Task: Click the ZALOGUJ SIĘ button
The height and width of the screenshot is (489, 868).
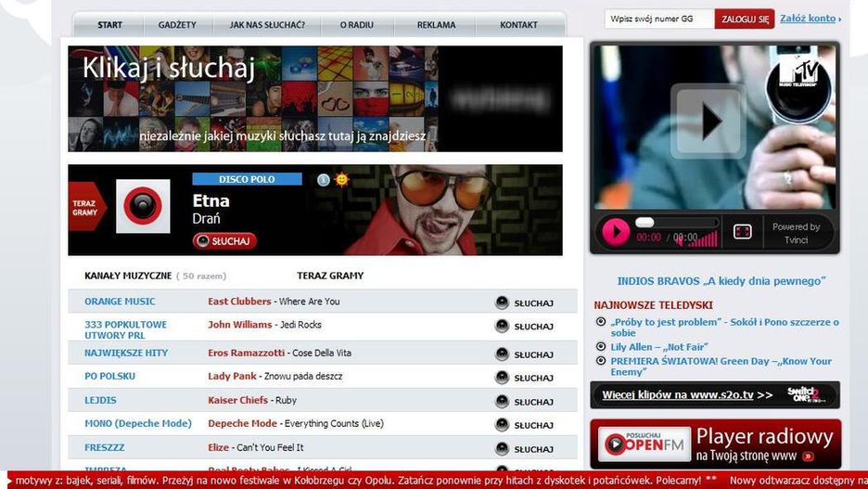Action: click(x=745, y=19)
